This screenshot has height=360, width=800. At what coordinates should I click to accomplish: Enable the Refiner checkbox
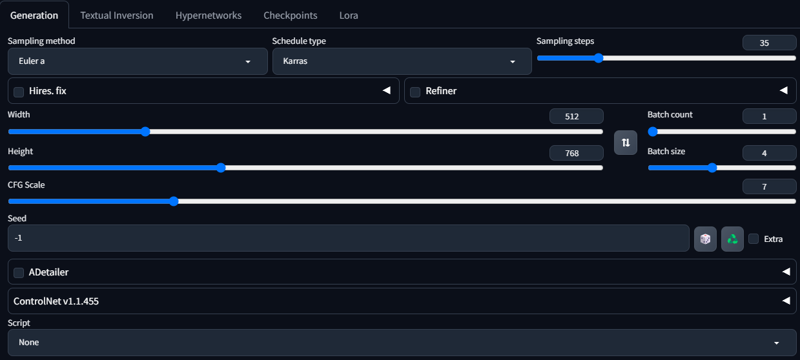pos(415,92)
